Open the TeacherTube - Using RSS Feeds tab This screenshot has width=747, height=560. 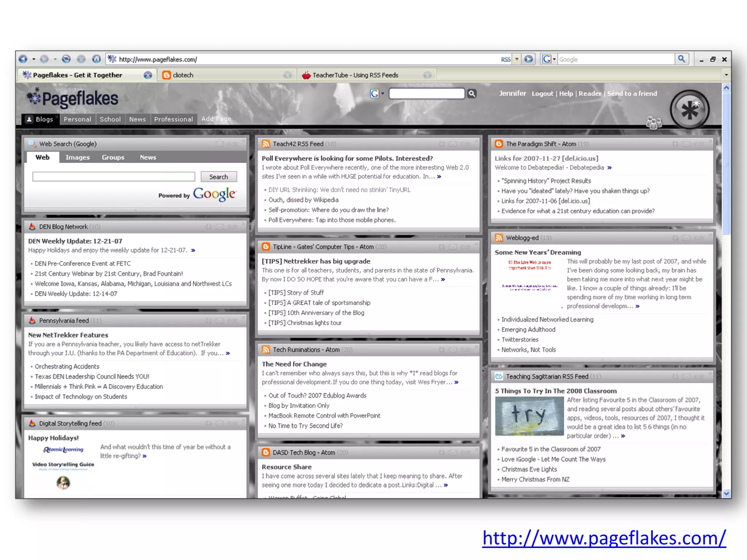355,75
